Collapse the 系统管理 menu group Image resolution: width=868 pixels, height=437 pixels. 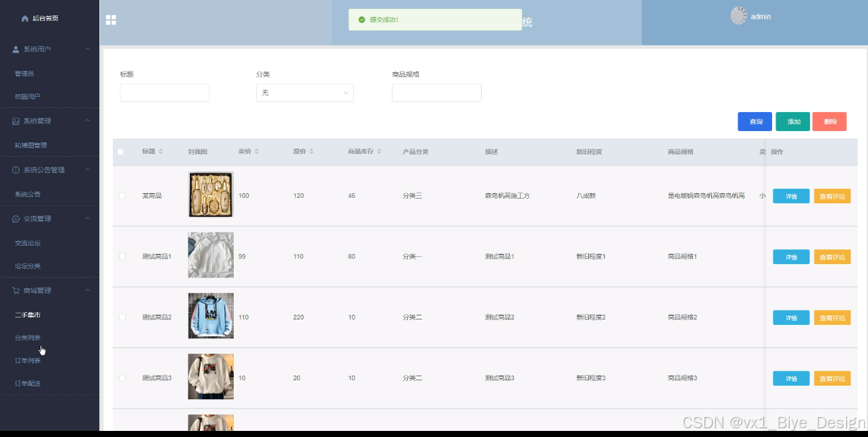pos(87,121)
